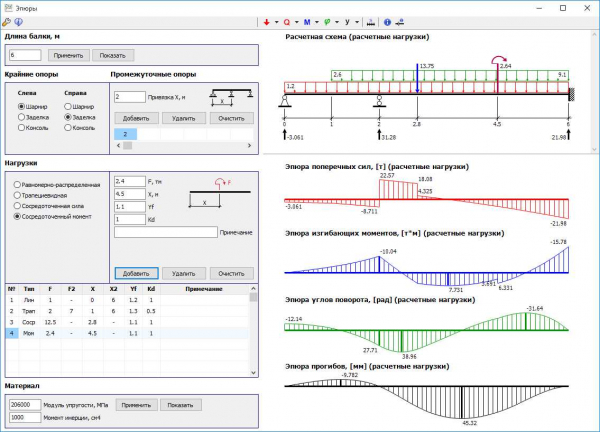Open dropdown arrow next to φ icon
Image resolution: width=600 pixels, height=432 pixels.
point(337,22)
